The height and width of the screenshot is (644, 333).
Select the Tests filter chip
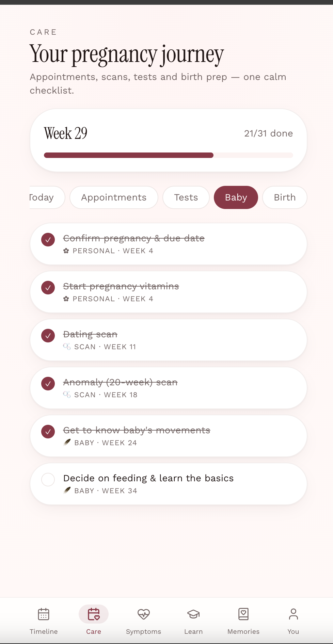186,197
